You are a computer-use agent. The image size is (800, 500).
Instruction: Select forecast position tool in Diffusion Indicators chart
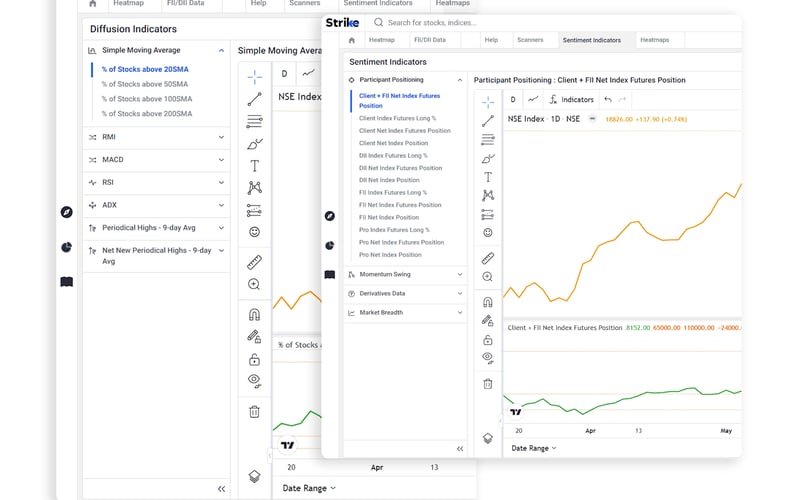pyautogui.click(x=255, y=210)
